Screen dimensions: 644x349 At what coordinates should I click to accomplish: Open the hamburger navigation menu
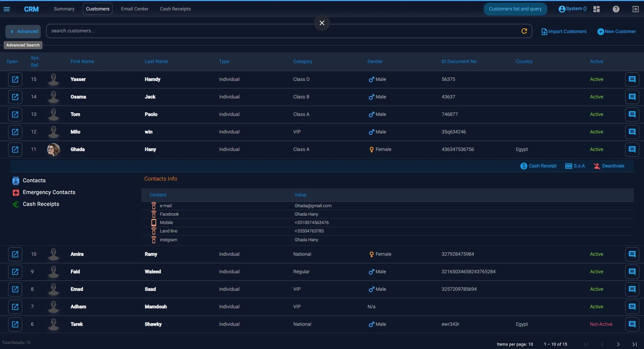[x=7, y=9]
